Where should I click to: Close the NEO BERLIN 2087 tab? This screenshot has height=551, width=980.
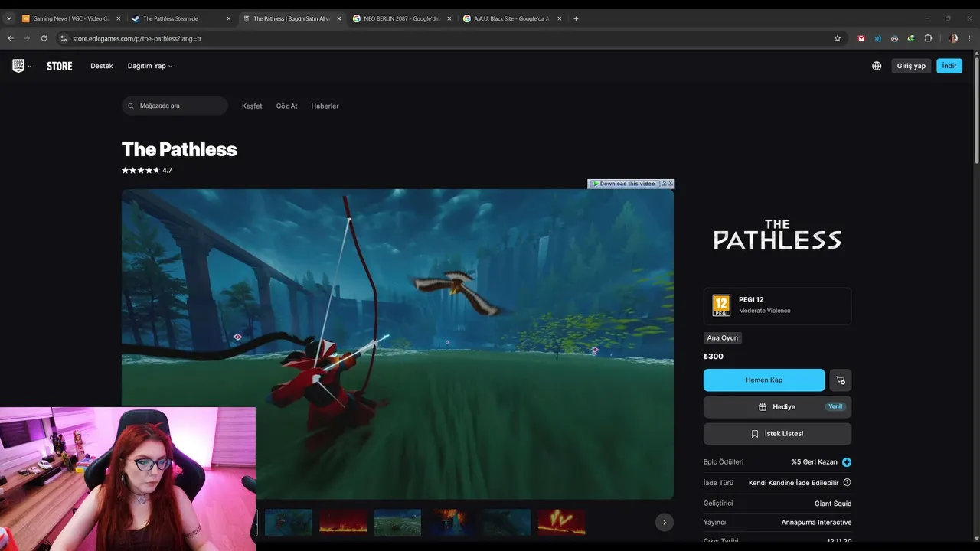click(449, 18)
